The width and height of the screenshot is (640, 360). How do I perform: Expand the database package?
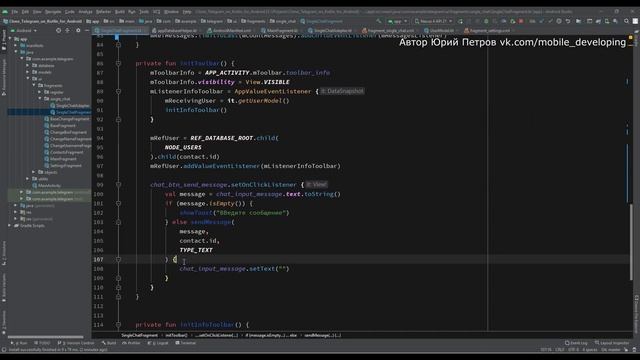coord(28,66)
